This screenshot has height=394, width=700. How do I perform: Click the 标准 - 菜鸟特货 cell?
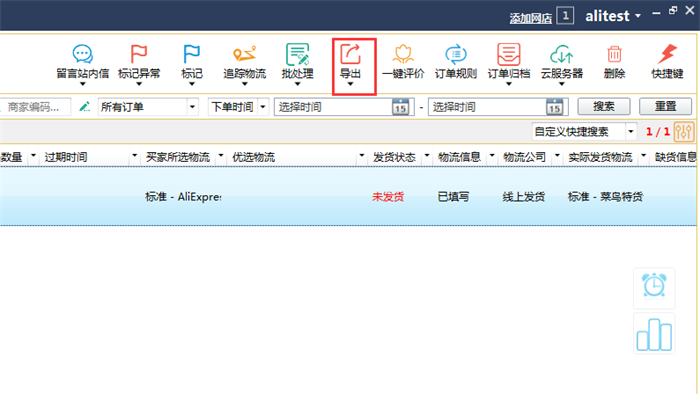605,196
